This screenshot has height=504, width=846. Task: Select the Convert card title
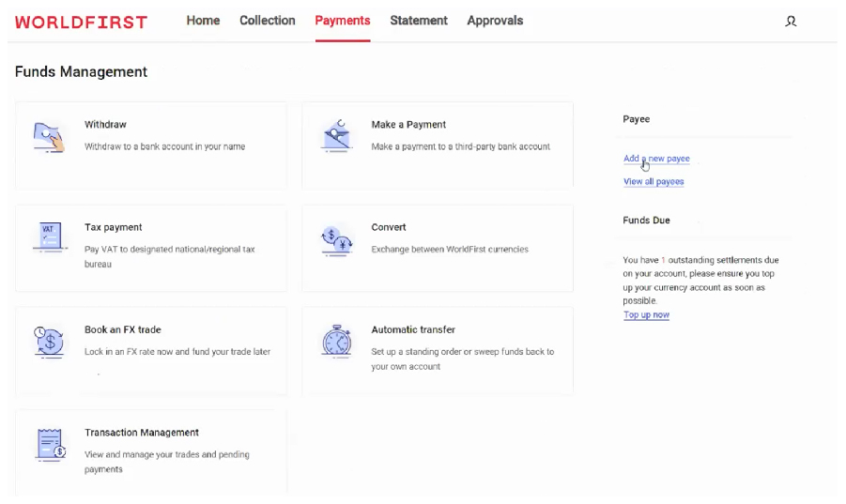coord(389,227)
